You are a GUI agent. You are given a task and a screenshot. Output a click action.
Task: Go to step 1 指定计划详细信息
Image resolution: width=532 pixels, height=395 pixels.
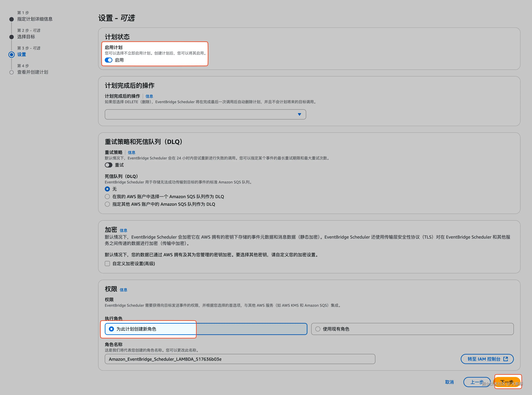[35, 19]
